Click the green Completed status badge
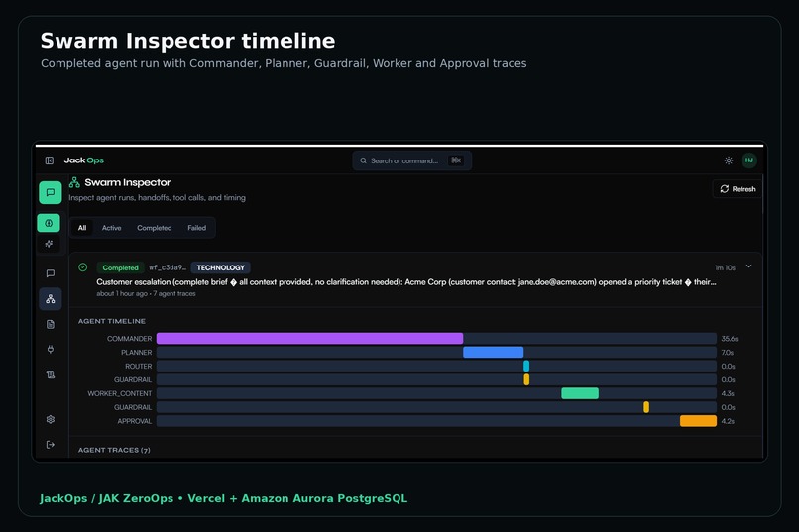Image resolution: width=799 pixels, height=532 pixels. tap(120, 267)
